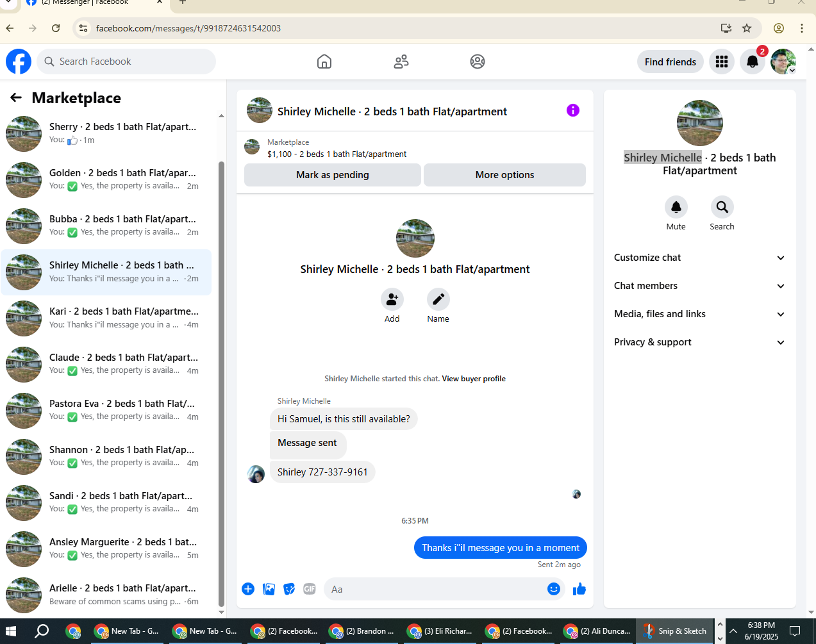Open the Shannon conversation
Image resolution: width=816 pixels, height=644 pixels.
tap(106, 456)
